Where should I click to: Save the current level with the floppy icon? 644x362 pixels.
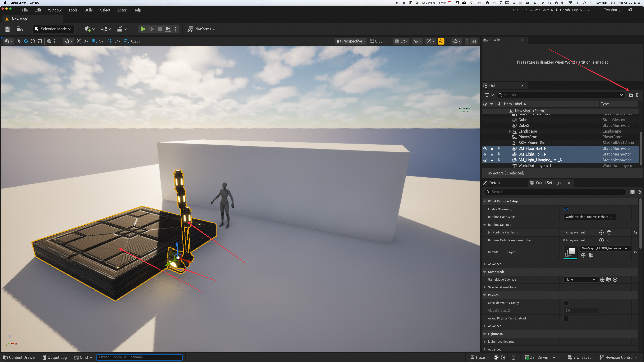point(7,29)
